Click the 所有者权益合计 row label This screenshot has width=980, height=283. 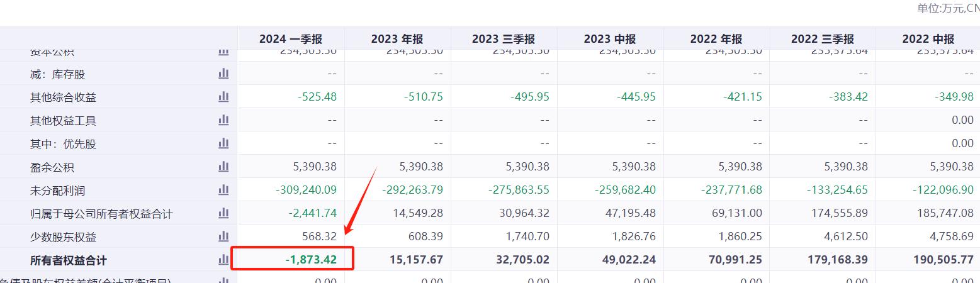click(x=69, y=260)
